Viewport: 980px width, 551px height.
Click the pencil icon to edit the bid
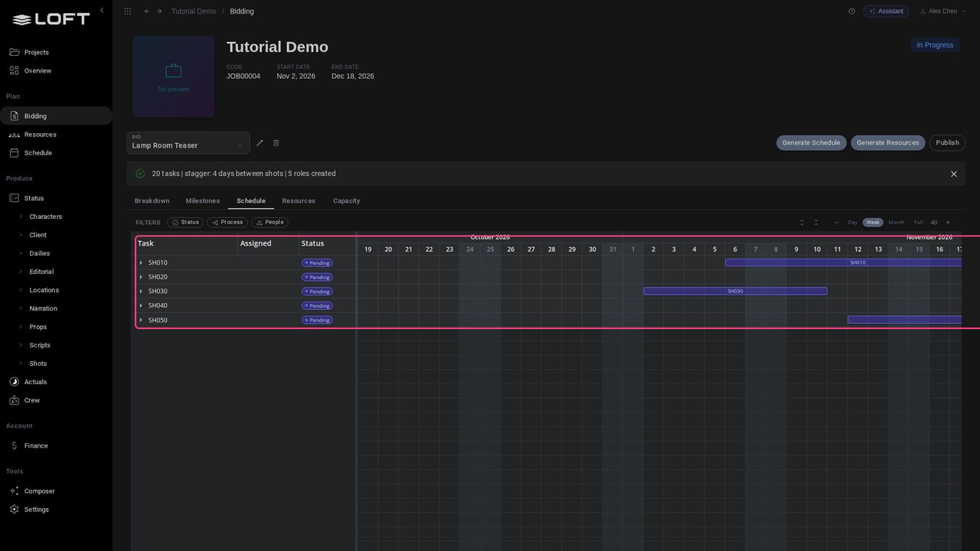[260, 143]
